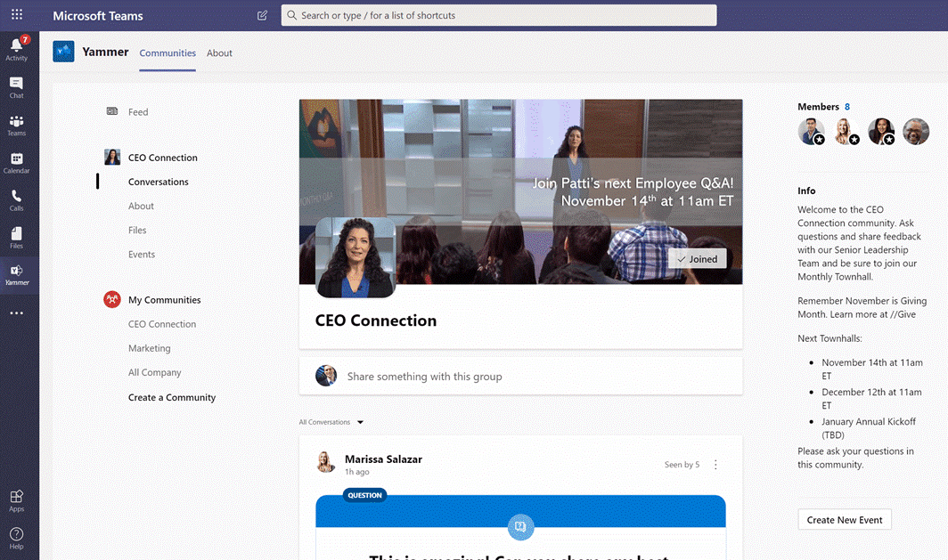This screenshot has width=948, height=560.
Task: Click Share something with this group
Action: [424, 377]
